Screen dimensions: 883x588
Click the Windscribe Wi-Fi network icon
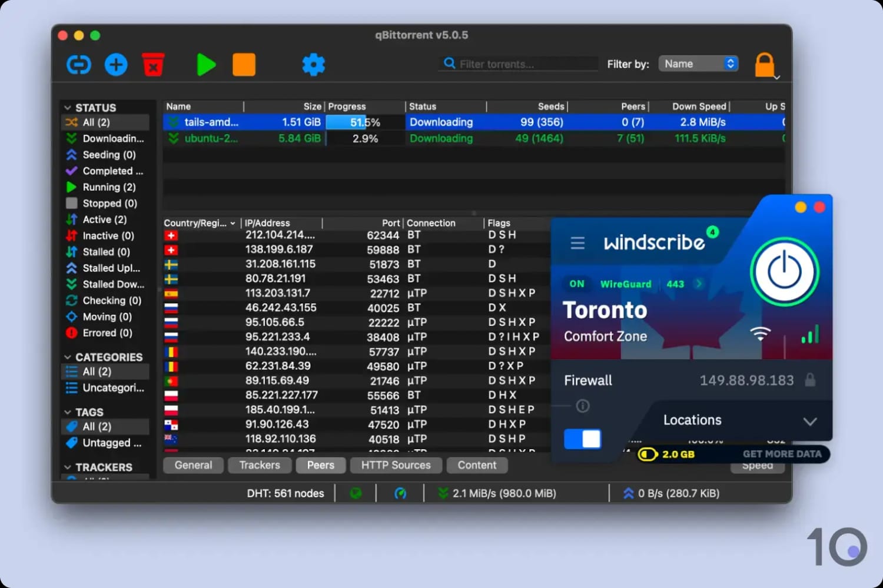point(761,333)
